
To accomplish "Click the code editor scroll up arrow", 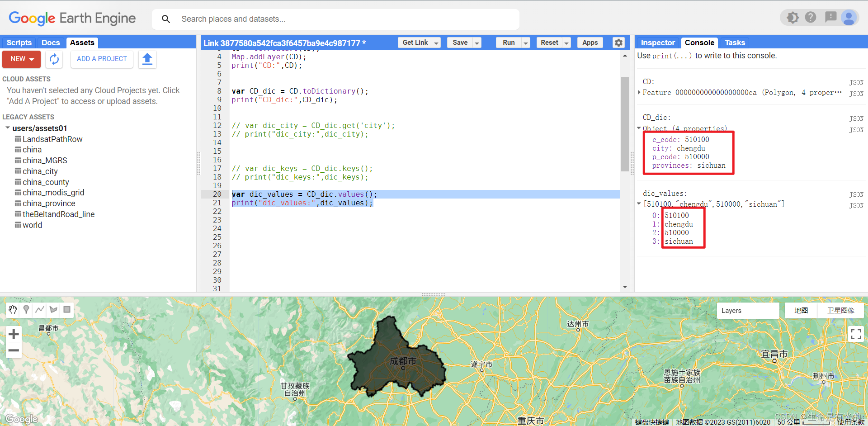I will coord(625,56).
